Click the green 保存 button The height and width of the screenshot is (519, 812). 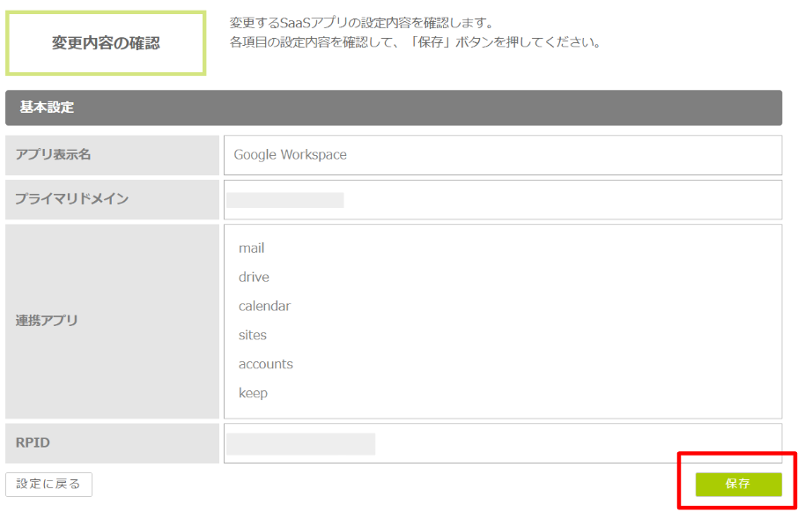[738, 484]
